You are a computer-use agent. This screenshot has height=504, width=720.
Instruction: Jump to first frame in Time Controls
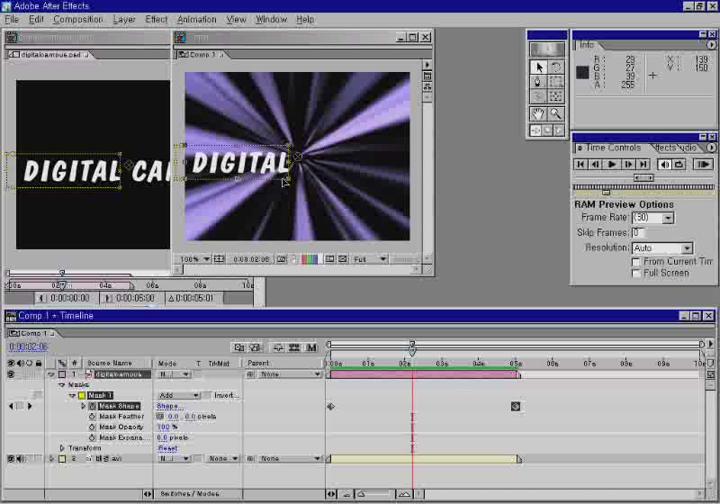point(581,164)
